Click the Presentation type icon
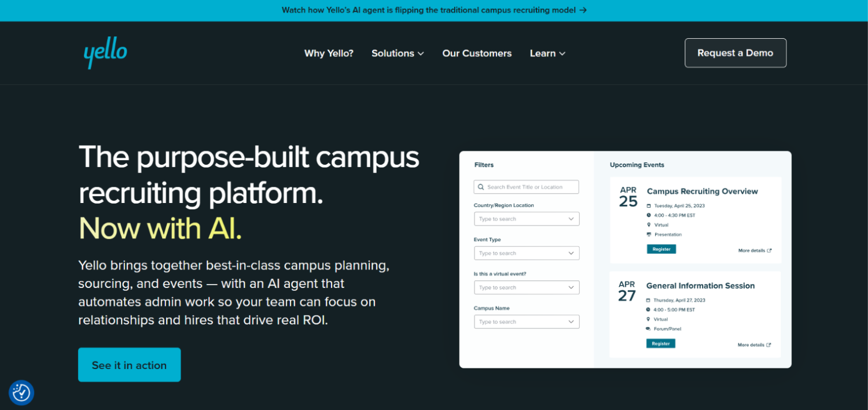Screen dimensions: 868x410 click(x=649, y=234)
